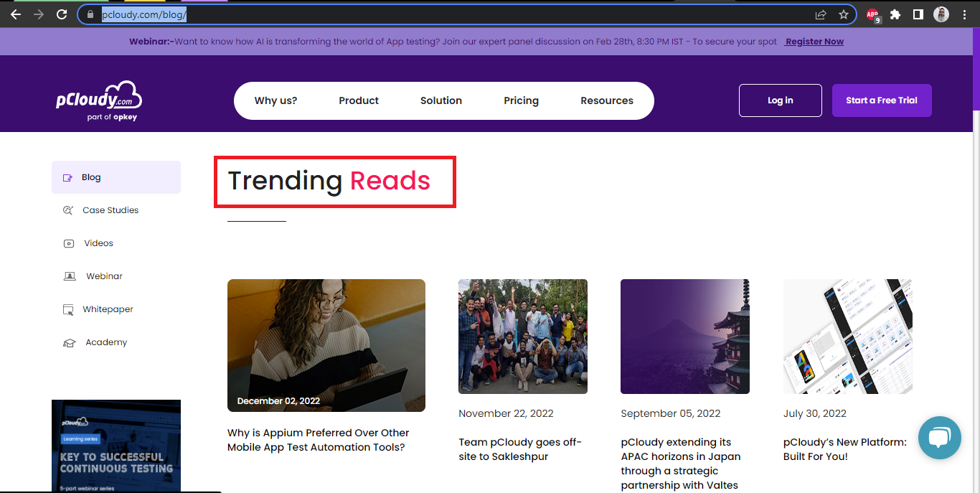The image size is (980, 493).
Task: Open the extensions puzzle icon
Action: [x=895, y=14]
